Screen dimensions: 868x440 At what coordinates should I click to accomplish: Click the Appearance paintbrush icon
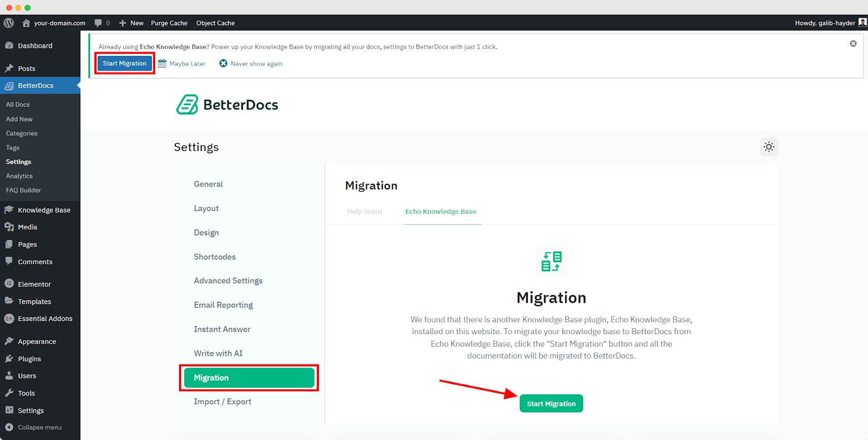point(9,341)
